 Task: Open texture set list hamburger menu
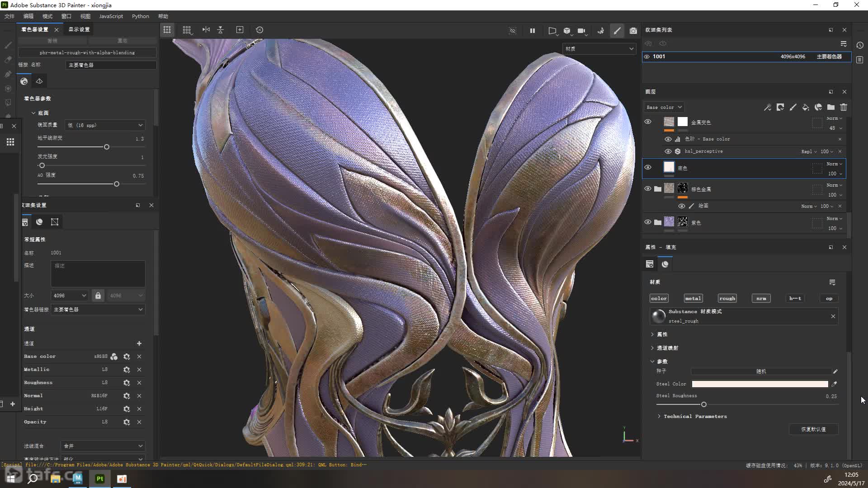pyautogui.click(x=844, y=44)
